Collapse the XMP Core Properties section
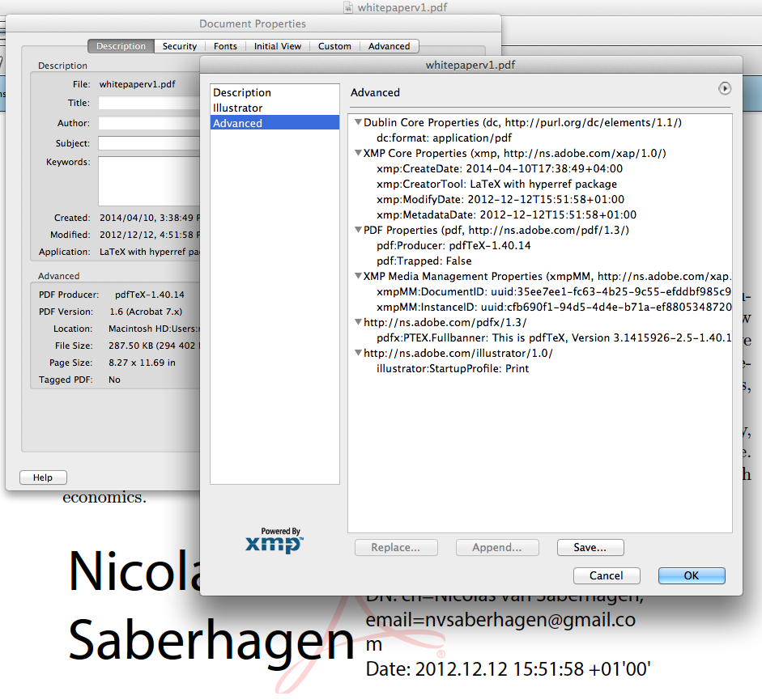This screenshot has height=700, width=762. coord(358,153)
